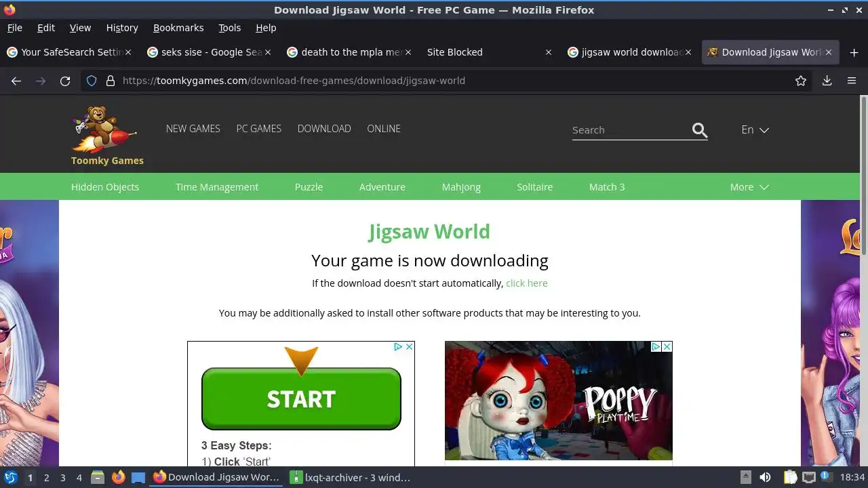Open Solitaire category
Screen dimensions: 868x488
(534, 187)
